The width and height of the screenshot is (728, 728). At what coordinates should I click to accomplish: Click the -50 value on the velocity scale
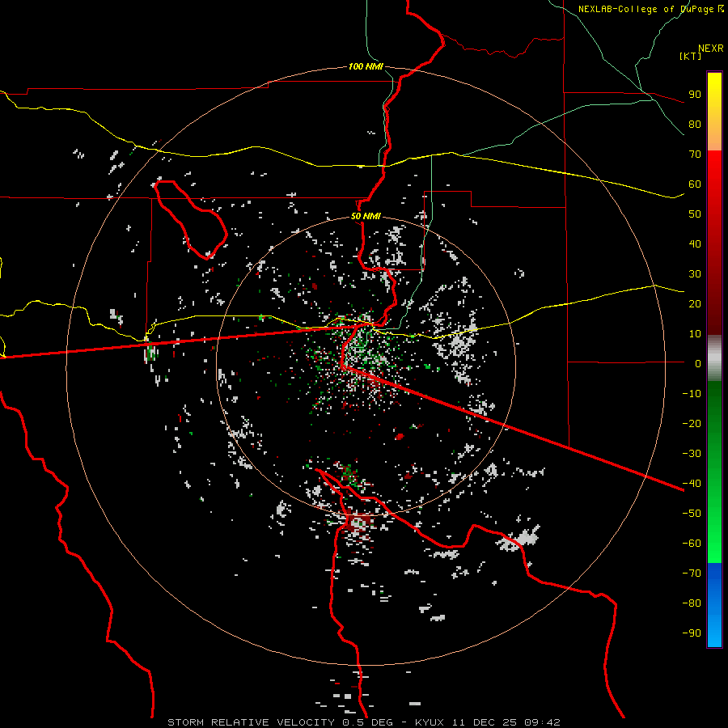coord(692,513)
